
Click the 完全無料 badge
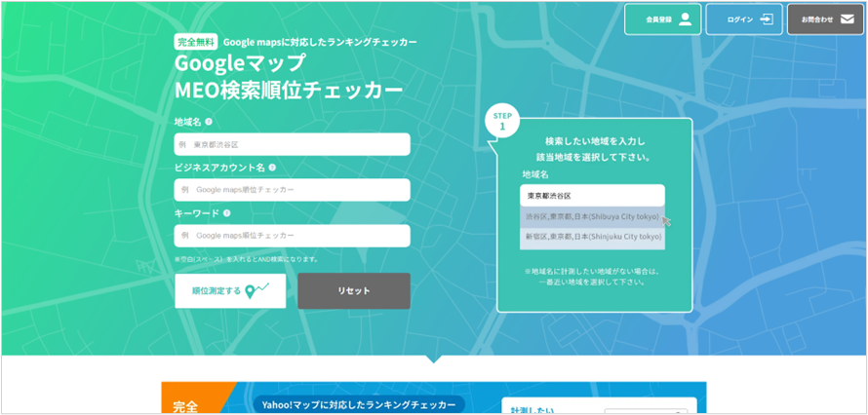(196, 42)
